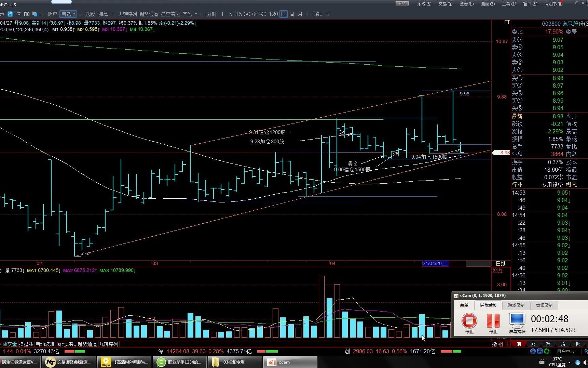Click the 星空雷达 toolbar button
This screenshot has width=588, height=368.
coord(170,14)
